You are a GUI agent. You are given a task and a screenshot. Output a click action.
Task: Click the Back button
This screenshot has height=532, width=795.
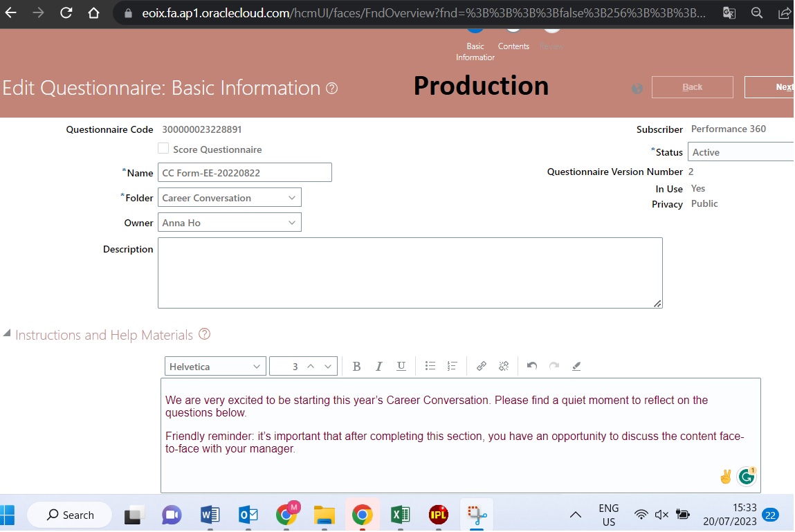[x=692, y=86]
